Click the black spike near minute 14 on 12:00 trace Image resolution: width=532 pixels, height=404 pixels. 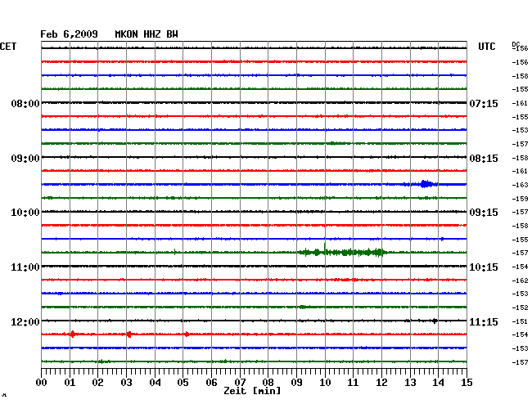[435, 321]
